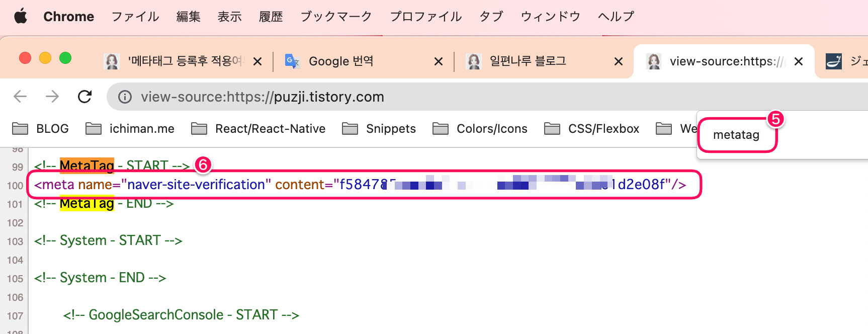Click the favicon on the rightmost ジュ tab
This screenshot has width=868, height=334.
click(835, 61)
